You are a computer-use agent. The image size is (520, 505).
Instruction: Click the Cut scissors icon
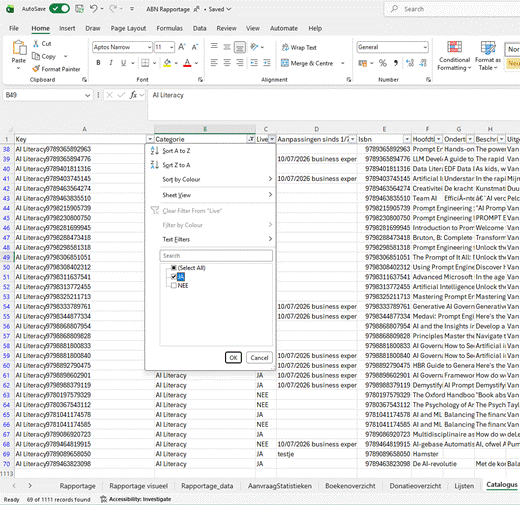tap(36, 44)
